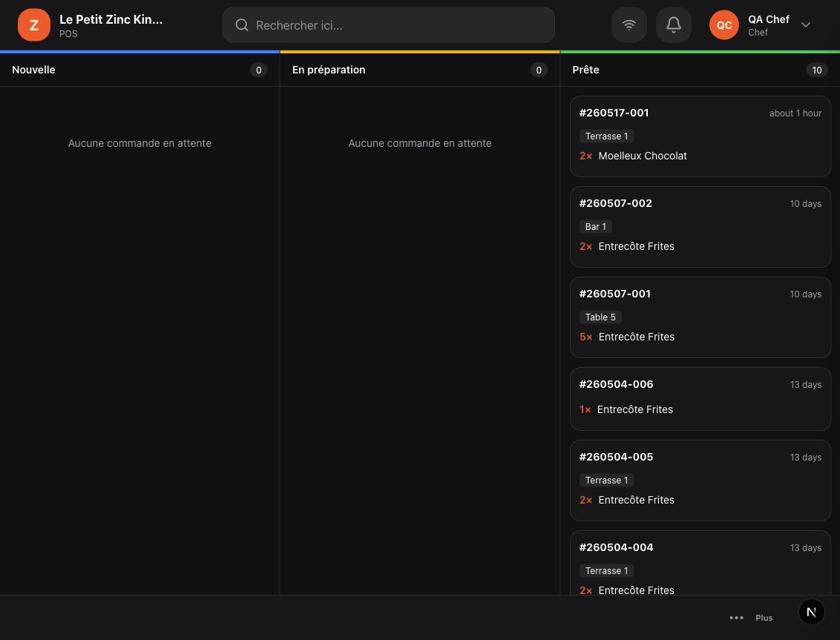This screenshot has width=840, height=640.
Task: Click the three-dots Plus icon
Action: (736, 618)
